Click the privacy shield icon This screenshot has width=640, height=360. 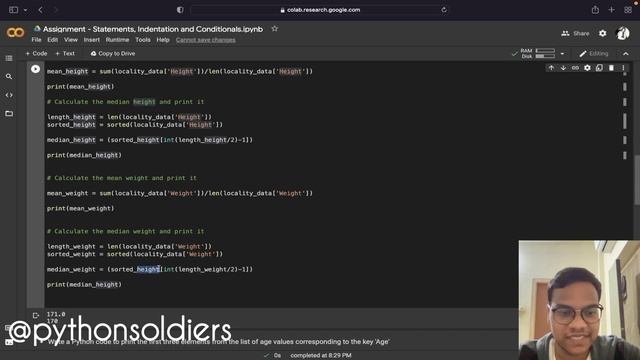(180, 10)
